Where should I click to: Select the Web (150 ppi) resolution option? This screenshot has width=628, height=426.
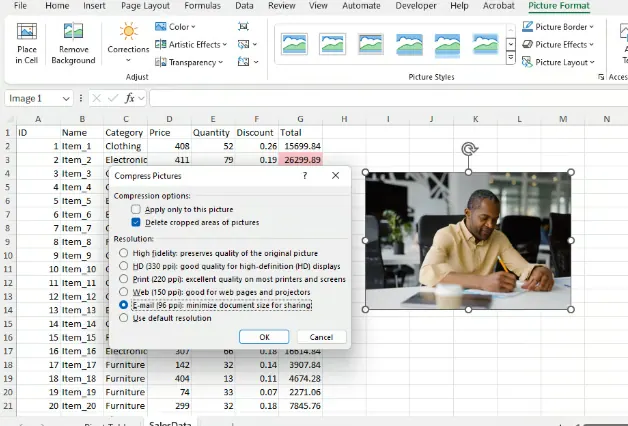[x=124, y=292]
